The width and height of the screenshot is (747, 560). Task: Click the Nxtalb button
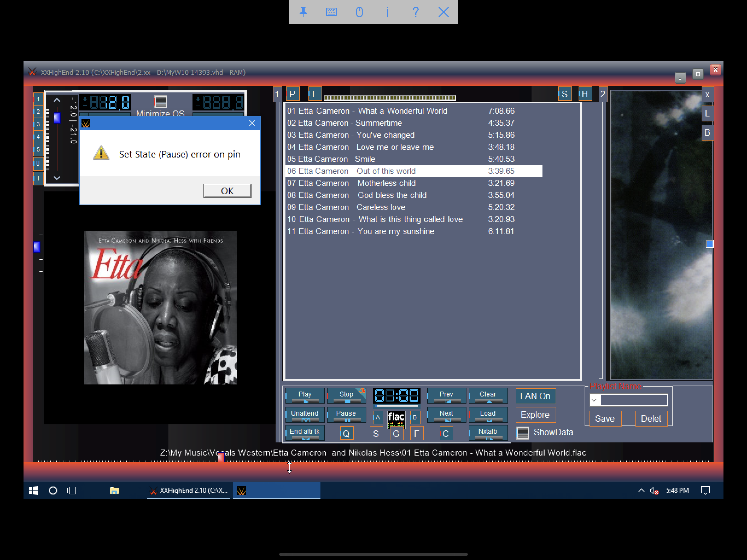[488, 433]
